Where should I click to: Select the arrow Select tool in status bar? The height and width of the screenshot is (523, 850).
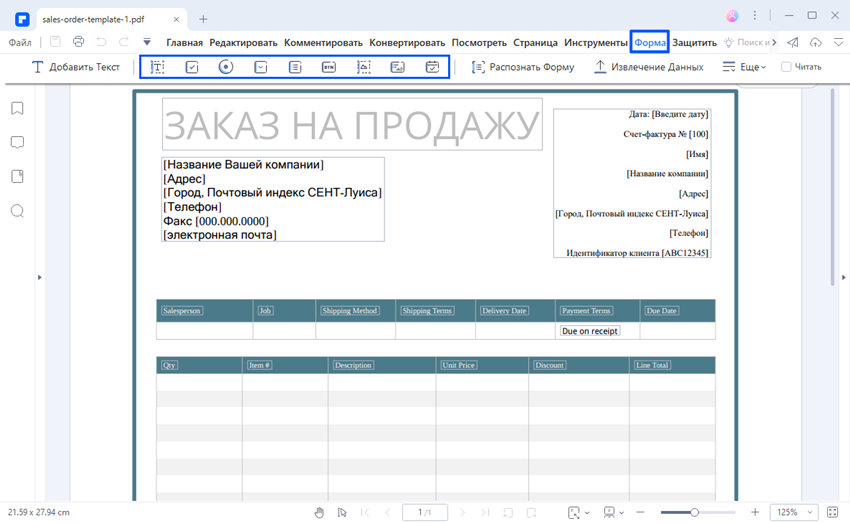[x=342, y=512]
